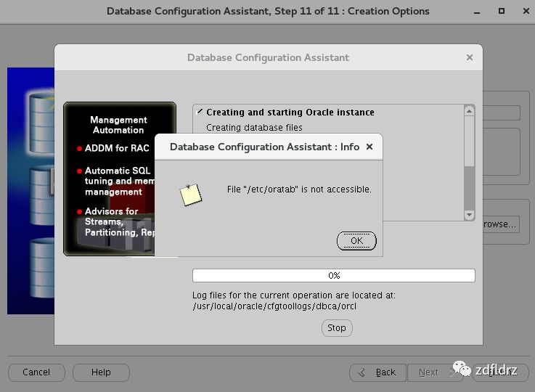Click the 'Advisors for Streams' bullet text
The height and width of the screenshot is (392, 535).
click(x=119, y=221)
